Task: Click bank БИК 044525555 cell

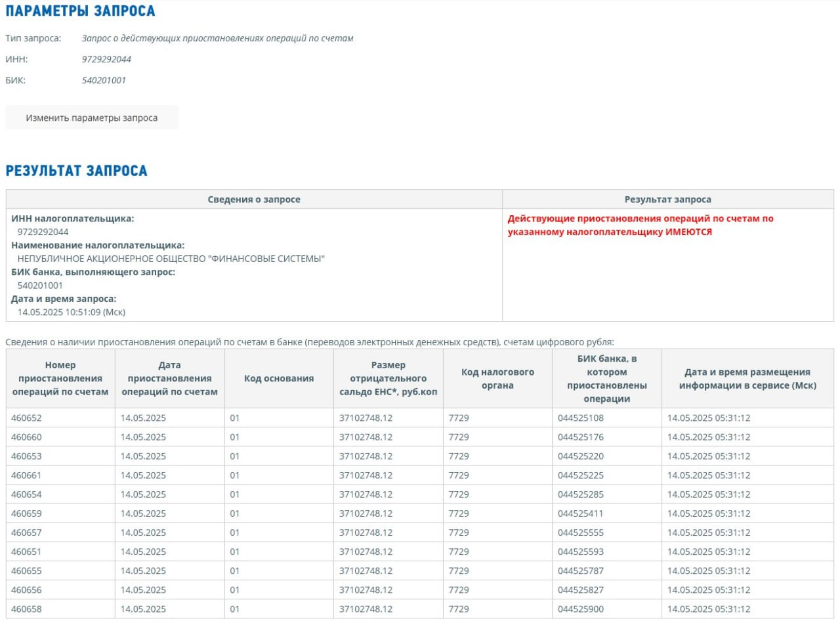Action: tap(607, 532)
